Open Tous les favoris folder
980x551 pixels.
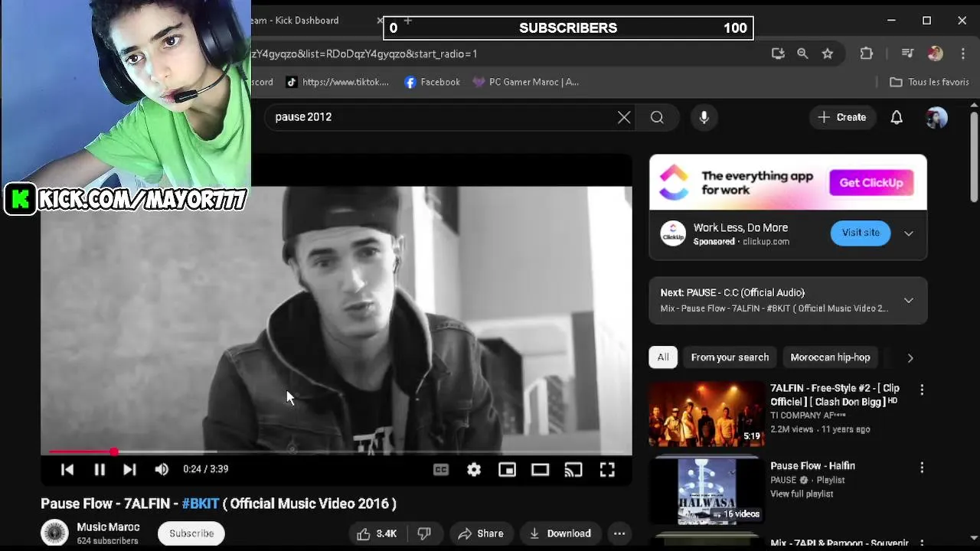point(929,82)
